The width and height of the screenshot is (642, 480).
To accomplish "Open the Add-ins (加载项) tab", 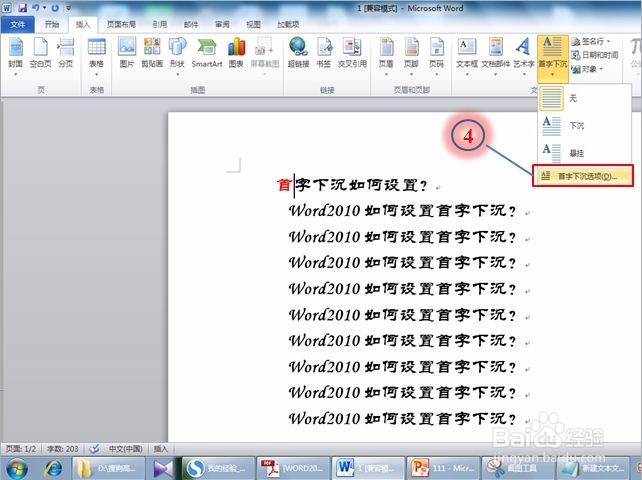I will [288, 25].
